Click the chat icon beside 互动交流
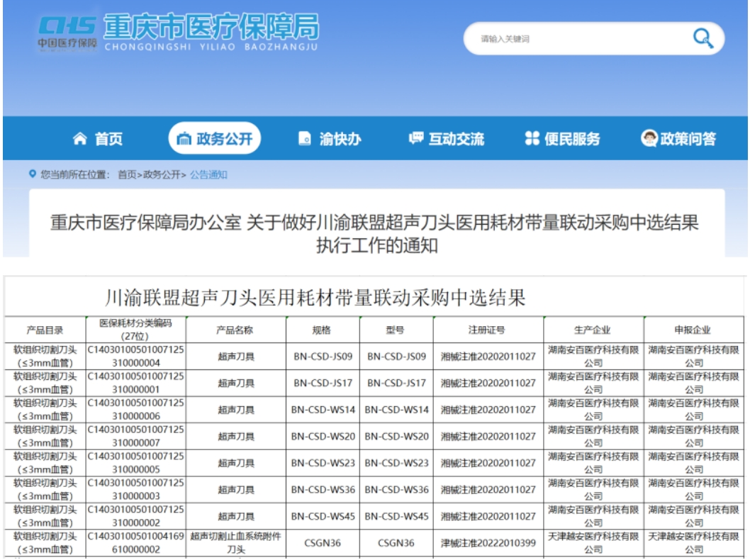The image size is (750, 560). click(416, 138)
